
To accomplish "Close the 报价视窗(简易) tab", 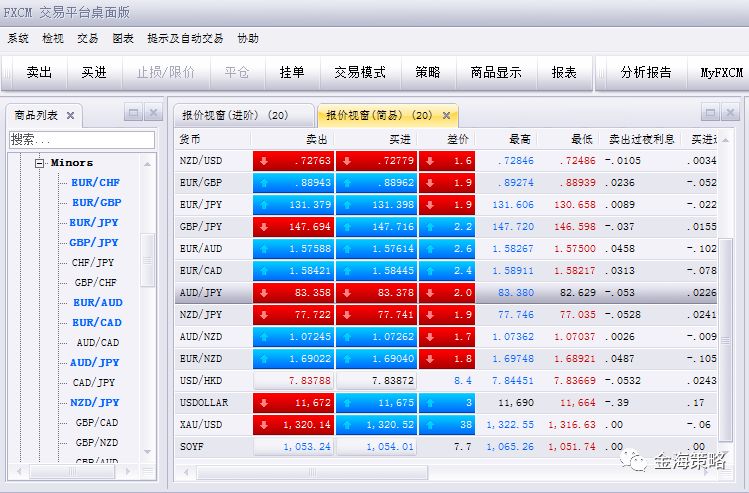I will [x=449, y=115].
